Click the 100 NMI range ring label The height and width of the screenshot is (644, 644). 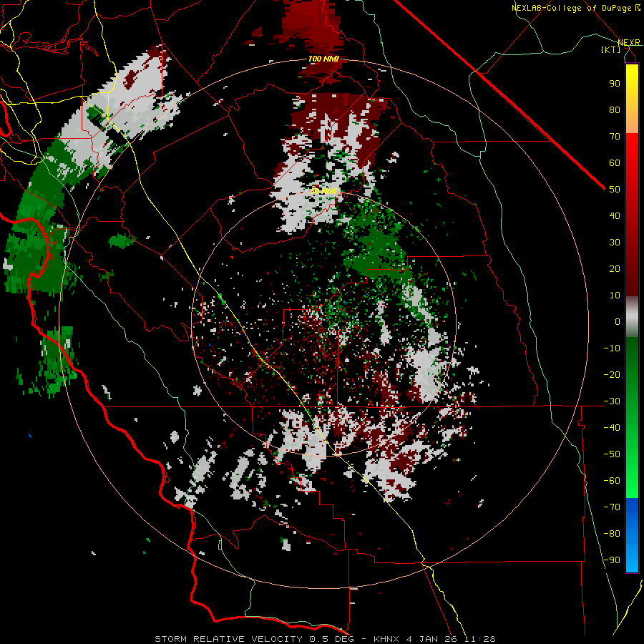coord(323,59)
